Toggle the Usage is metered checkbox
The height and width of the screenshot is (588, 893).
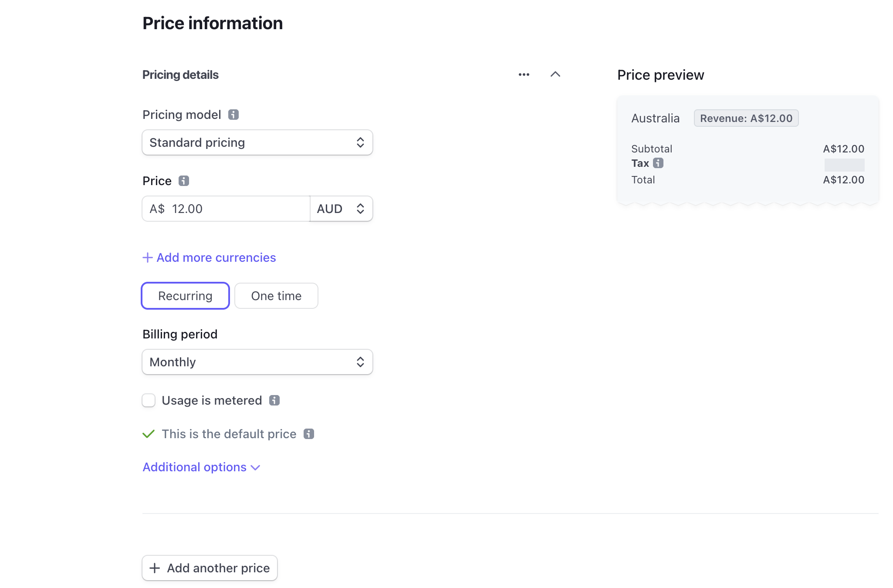[x=148, y=400]
